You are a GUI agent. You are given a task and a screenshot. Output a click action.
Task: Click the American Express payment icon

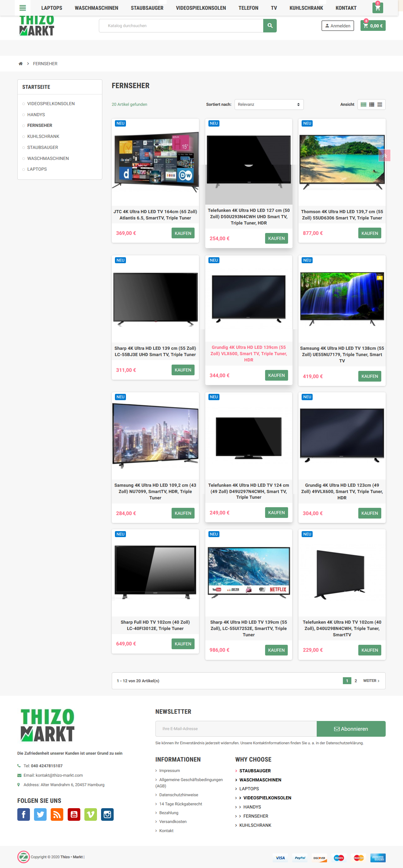(378, 858)
